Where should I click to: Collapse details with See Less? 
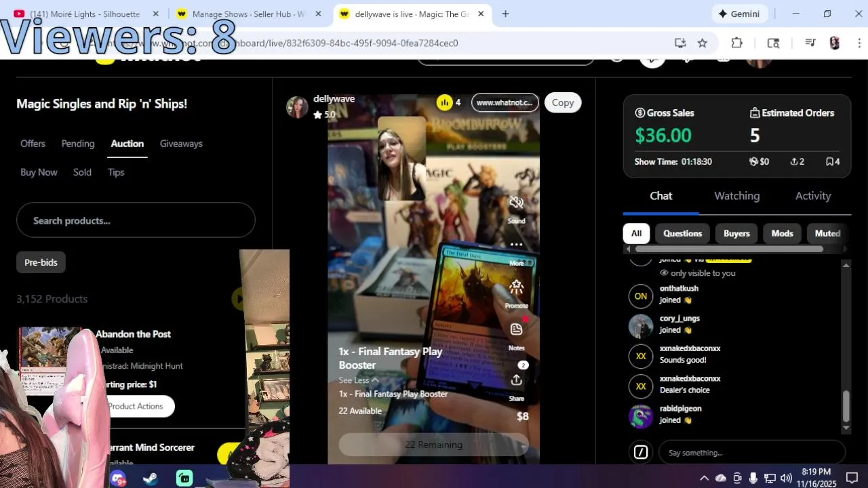pyautogui.click(x=359, y=380)
